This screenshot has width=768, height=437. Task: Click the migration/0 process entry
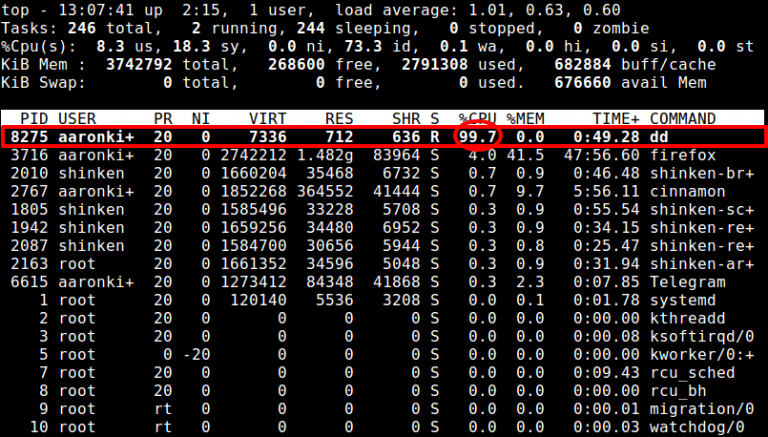701,409
